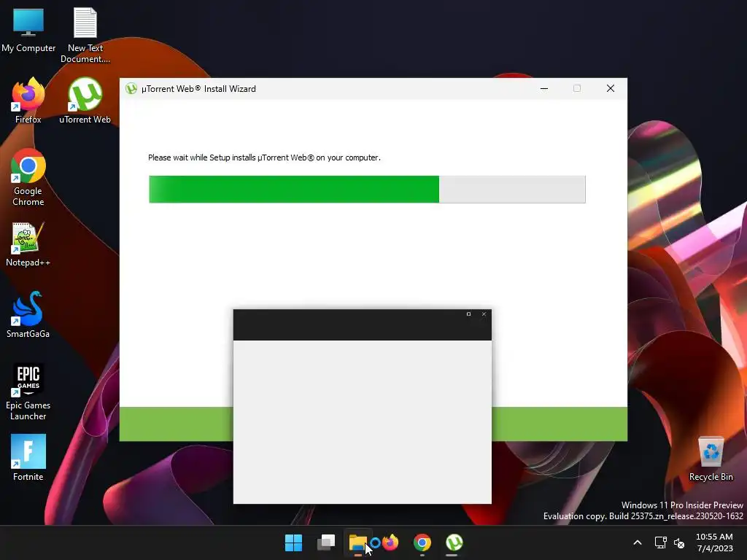Select the Google Chrome desktop shortcut
The width and height of the screenshot is (747, 560).
click(28, 177)
